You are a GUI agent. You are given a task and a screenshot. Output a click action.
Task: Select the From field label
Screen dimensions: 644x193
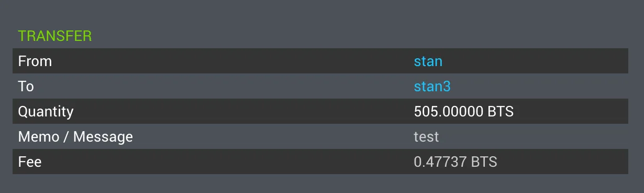[x=35, y=61]
